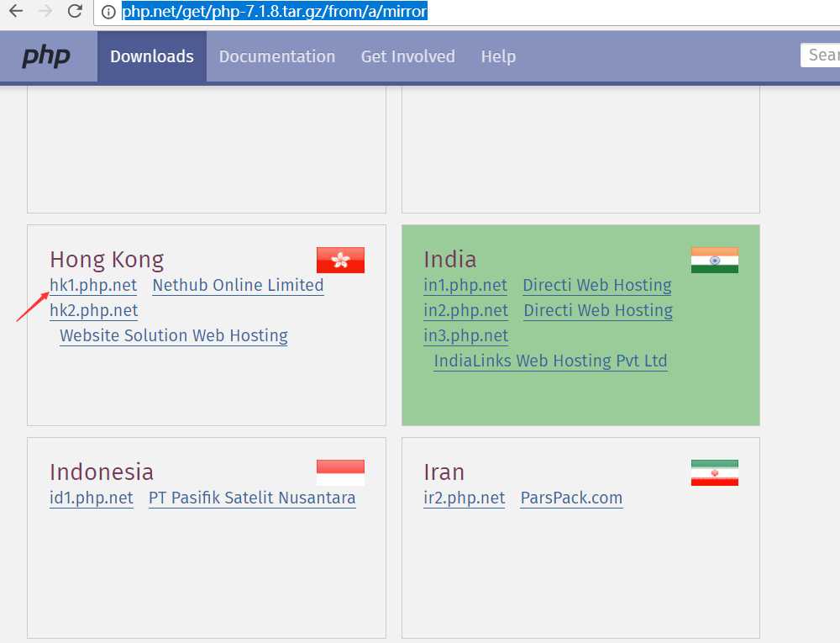Click the Iran flag

pos(715,472)
